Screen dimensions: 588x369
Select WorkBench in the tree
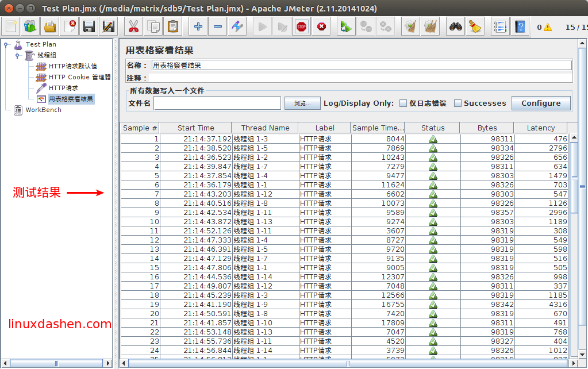(x=43, y=110)
